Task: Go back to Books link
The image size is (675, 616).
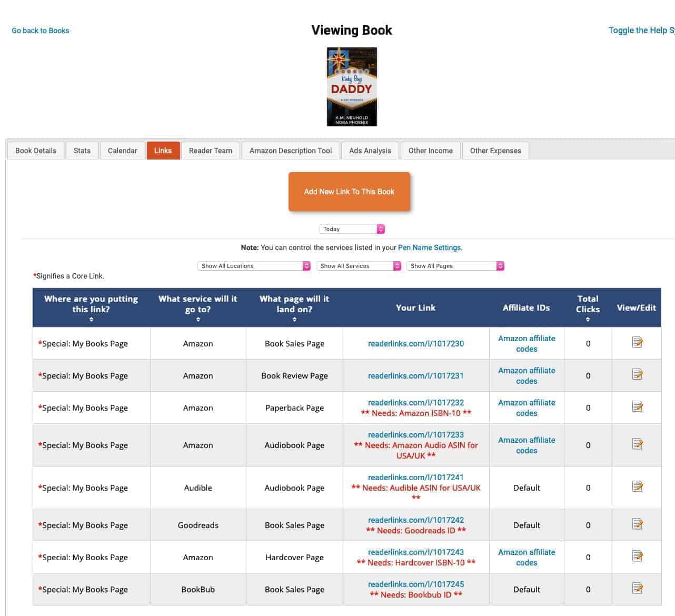Action: pyautogui.click(x=41, y=31)
